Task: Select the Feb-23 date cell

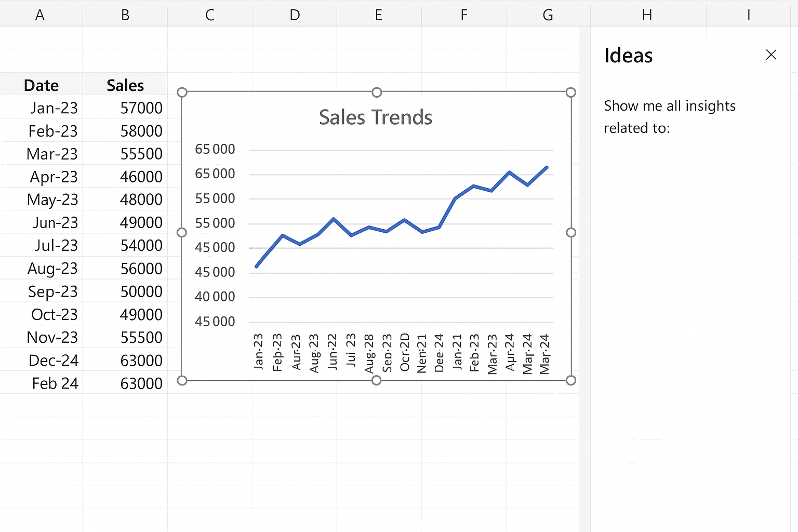Action: pos(41,130)
